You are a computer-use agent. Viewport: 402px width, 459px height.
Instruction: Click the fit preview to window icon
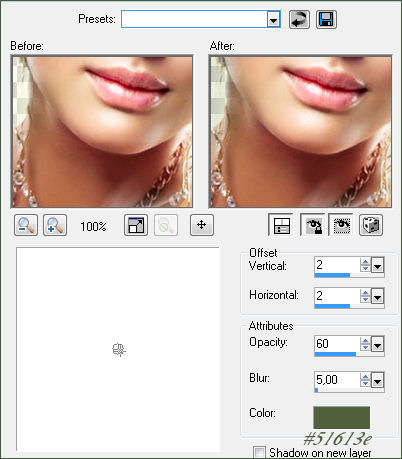click(x=136, y=225)
